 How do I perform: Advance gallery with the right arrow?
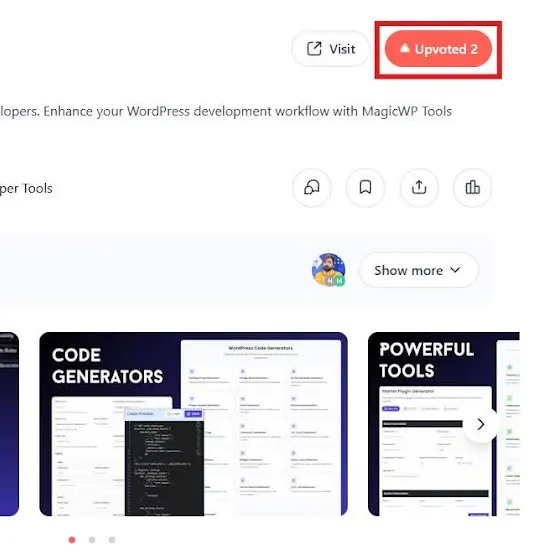pos(481,424)
